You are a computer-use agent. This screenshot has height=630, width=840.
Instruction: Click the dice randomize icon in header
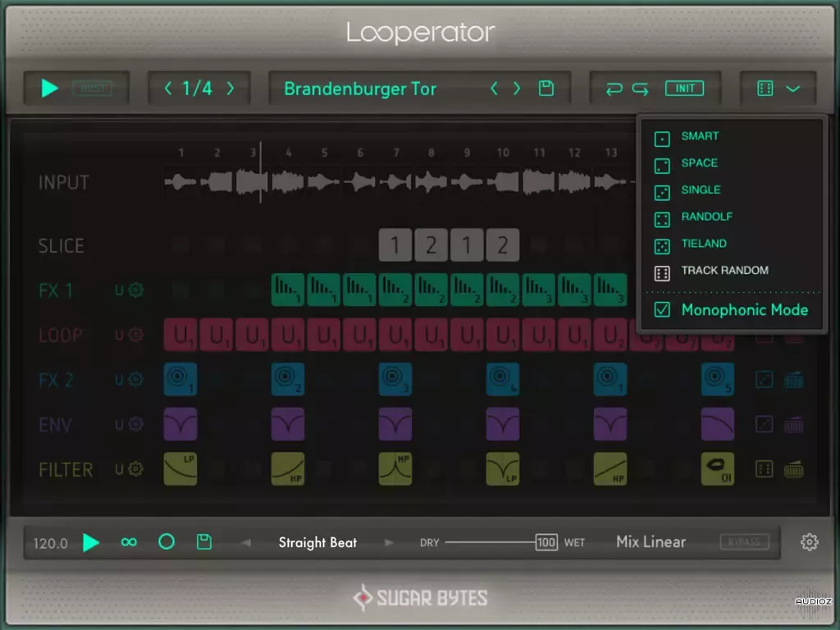tap(765, 89)
